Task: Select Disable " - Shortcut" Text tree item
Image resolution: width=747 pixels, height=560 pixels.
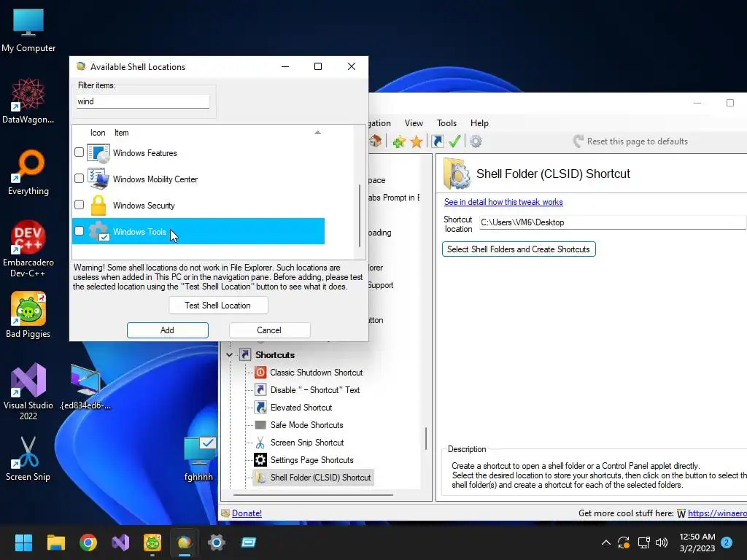Action: (315, 389)
